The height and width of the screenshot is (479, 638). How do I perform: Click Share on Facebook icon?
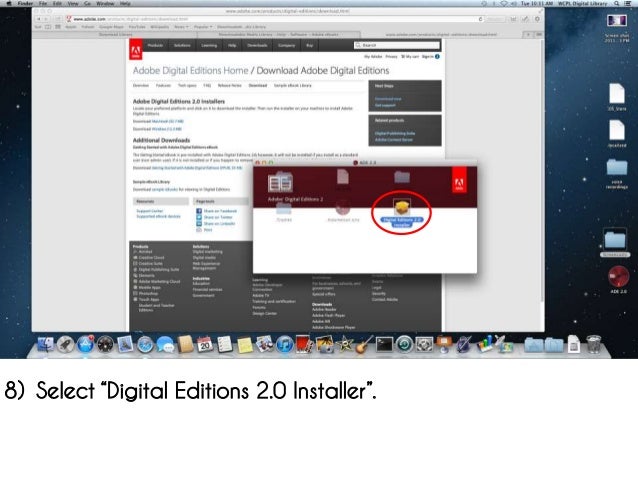point(199,211)
